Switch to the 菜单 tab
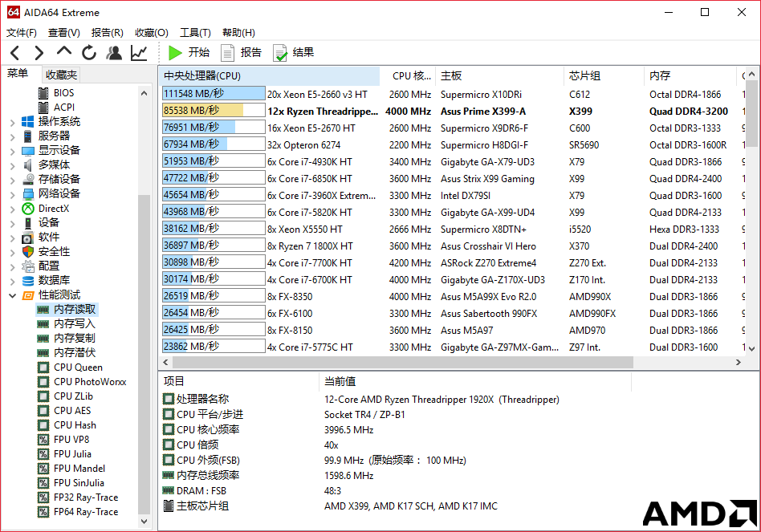 18,73
